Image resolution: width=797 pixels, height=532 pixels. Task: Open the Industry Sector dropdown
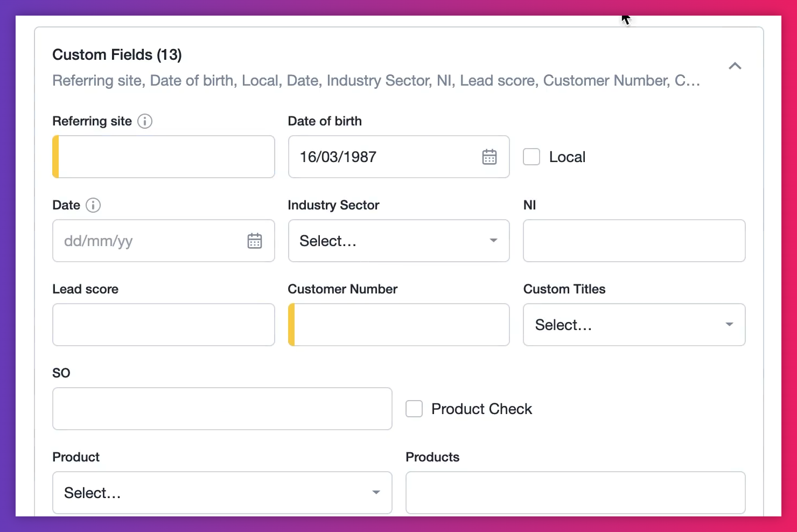[x=399, y=241]
